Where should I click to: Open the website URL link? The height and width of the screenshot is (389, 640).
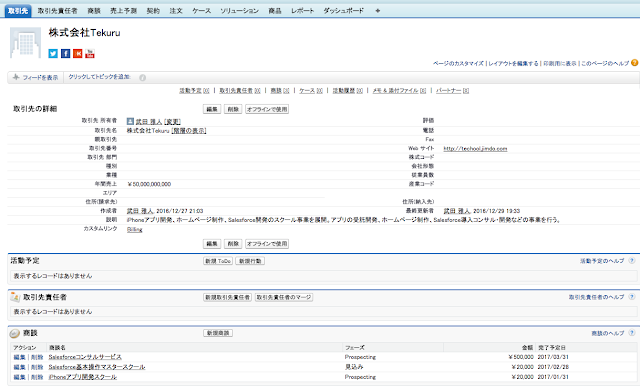pyautogui.click(x=475, y=149)
